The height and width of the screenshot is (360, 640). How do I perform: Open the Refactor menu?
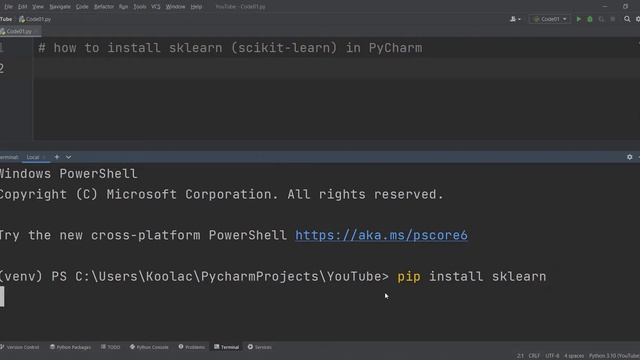click(104, 7)
